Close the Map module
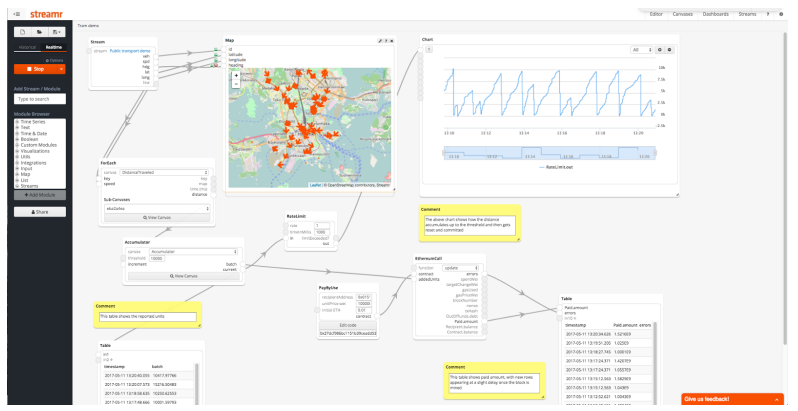Image resolution: width=798 pixels, height=411 pixels. 392,40
